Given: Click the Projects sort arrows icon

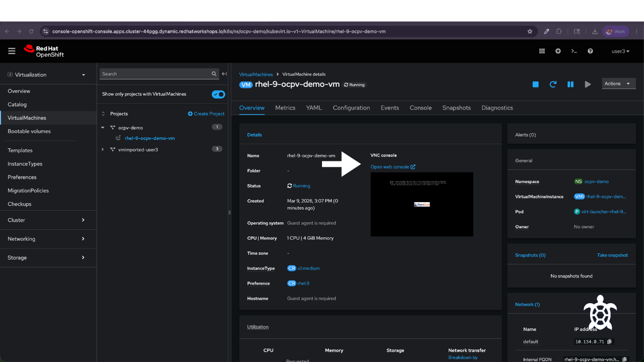Looking at the screenshot, I should pos(104,114).
